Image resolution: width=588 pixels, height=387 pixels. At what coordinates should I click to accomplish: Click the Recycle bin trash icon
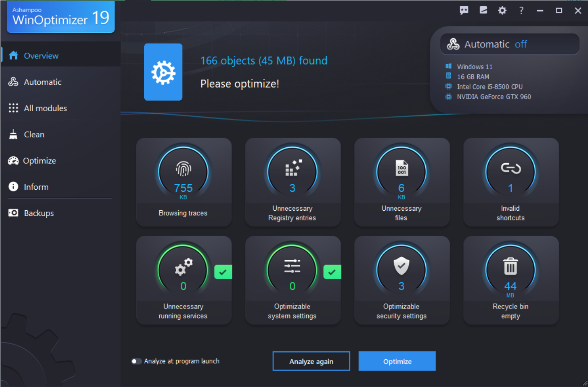[x=510, y=267]
